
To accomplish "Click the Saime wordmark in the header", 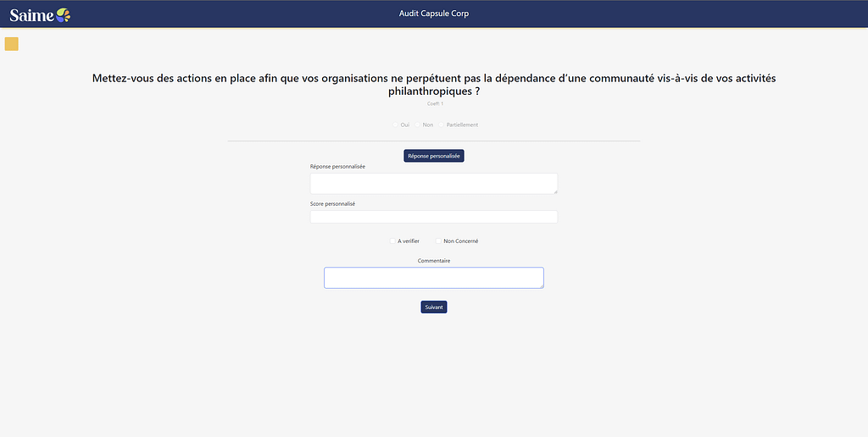I will tap(31, 14).
